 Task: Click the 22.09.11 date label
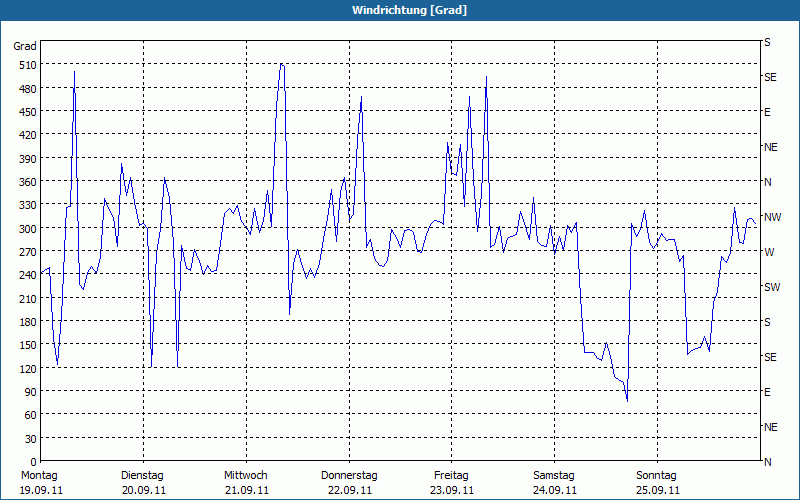[349, 490]
